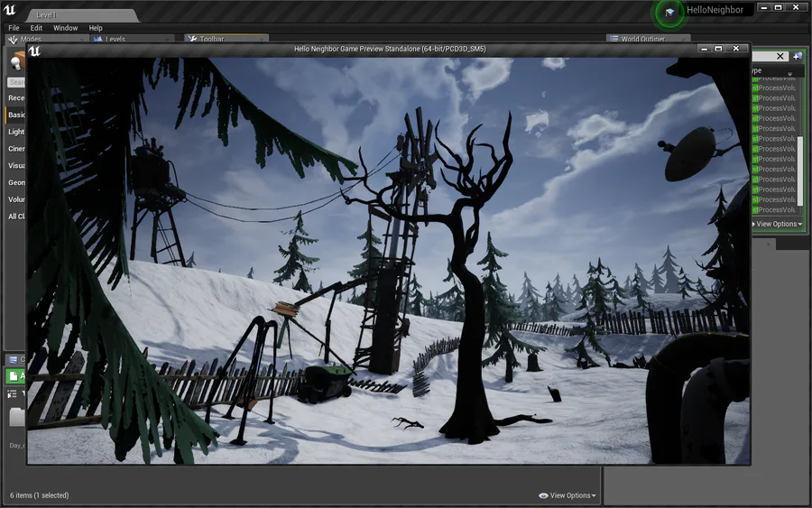Create new folder in World Outliner
The image size is (812, 508).
[797, 56]
